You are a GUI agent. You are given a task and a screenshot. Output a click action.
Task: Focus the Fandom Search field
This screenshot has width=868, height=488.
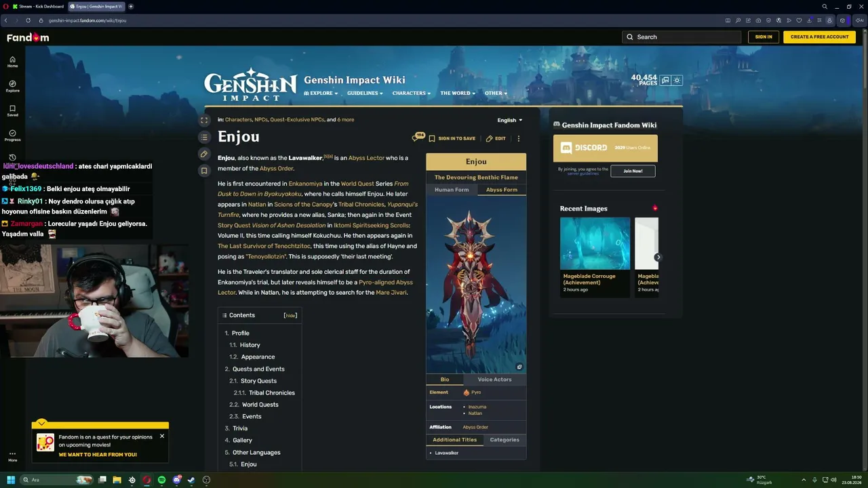tap(682, 37)
